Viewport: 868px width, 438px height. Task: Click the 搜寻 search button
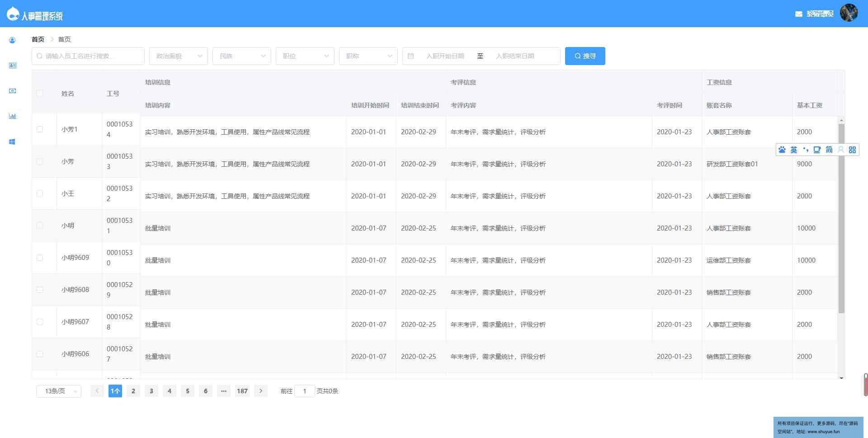[585, 56]
